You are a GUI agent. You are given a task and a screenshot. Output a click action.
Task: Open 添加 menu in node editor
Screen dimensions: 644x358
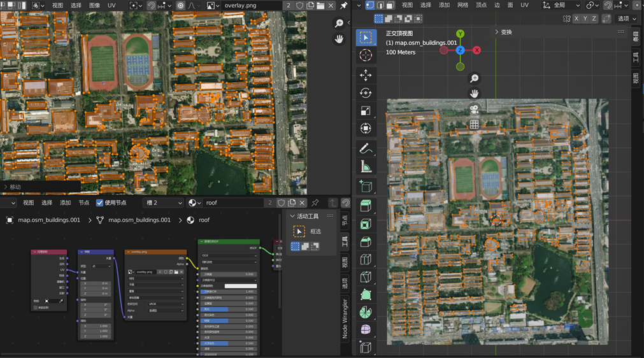pos(66,203)
